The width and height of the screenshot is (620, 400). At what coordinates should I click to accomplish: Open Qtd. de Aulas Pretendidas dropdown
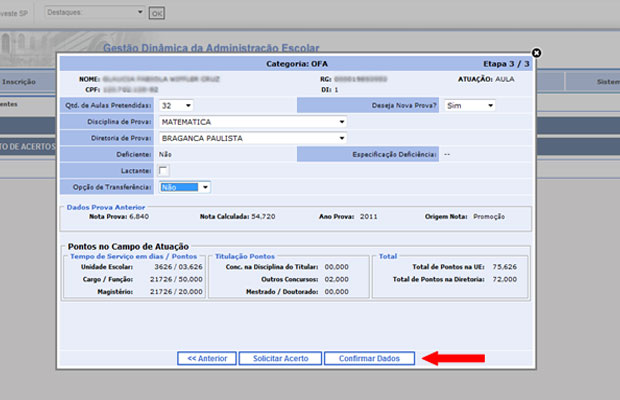click(176, 104)
